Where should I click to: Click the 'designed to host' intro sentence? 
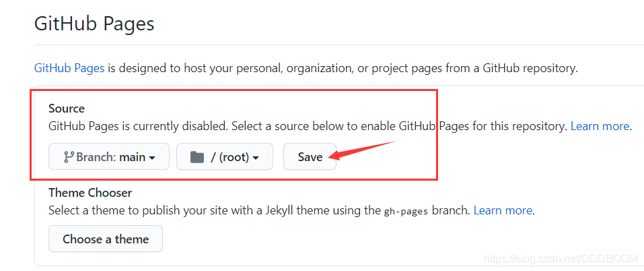coord(343,68)
